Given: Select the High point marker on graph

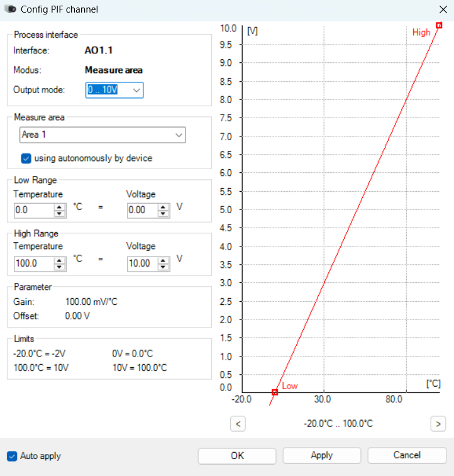Looking at the screenshot, I should pyautogui.click(x=439, y=25).
